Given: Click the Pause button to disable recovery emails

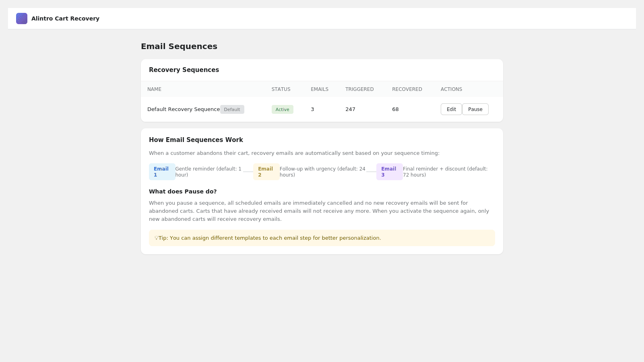Looking at the screenshot, I should pos(475,109).
